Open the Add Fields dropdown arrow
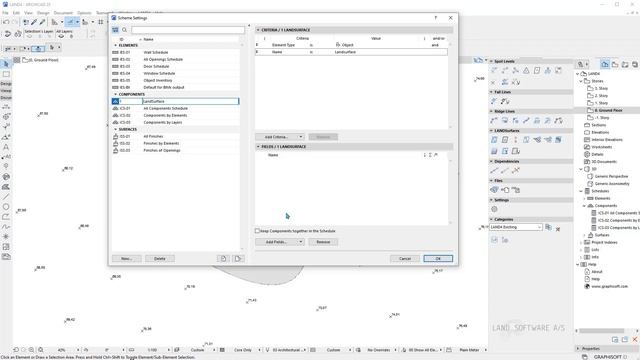 pyautogui.click(x=300, y=242)
